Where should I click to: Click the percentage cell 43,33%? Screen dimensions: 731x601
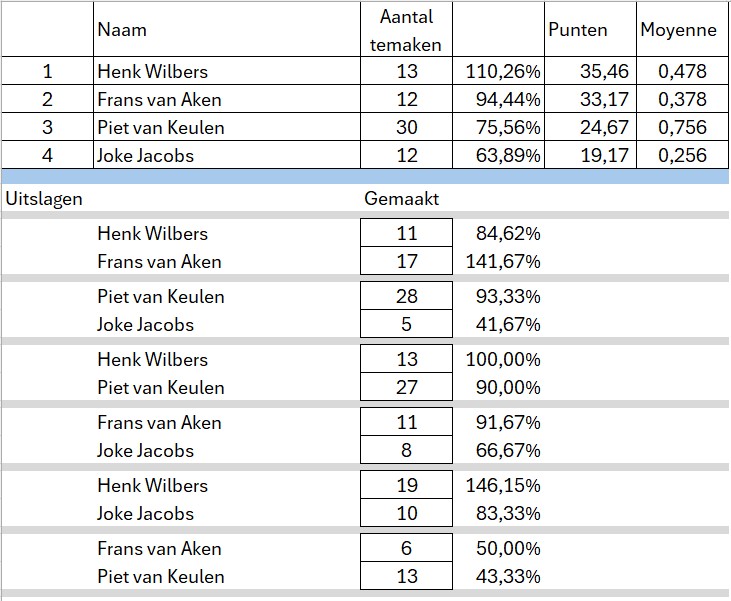click(503, 576)
